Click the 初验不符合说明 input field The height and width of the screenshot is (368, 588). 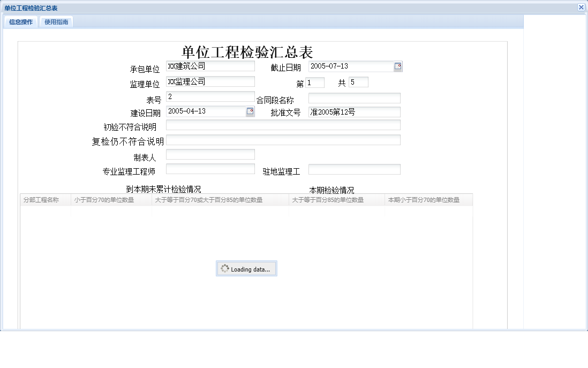pos(283,125)
